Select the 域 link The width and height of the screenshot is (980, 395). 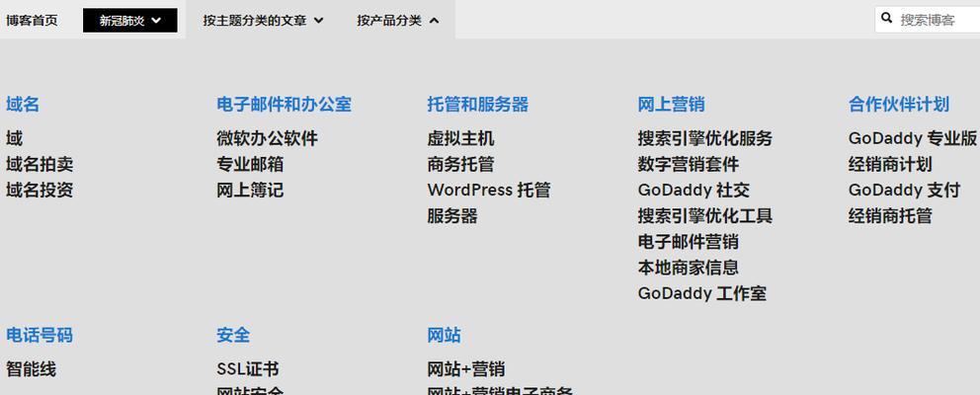click(x=15, y=138)
